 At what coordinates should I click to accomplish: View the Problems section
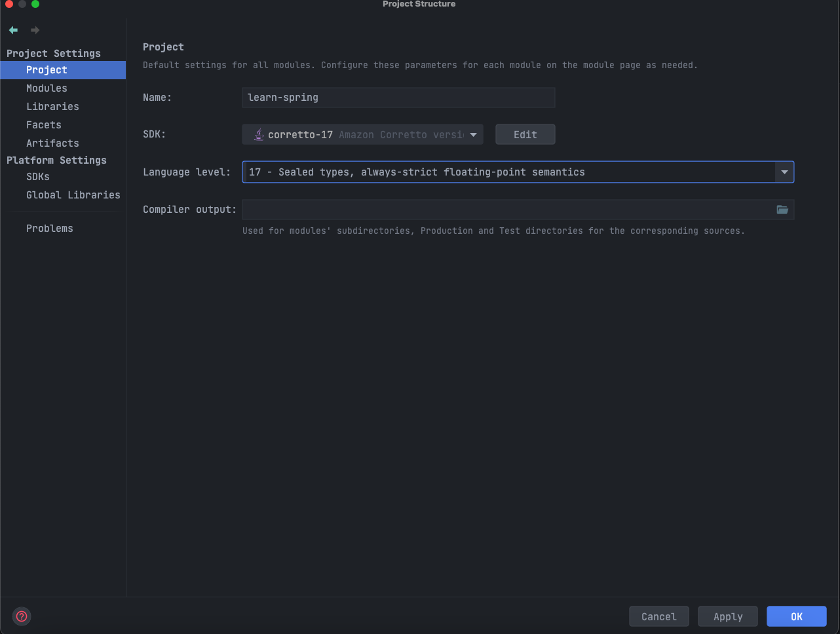pos(63,229)
